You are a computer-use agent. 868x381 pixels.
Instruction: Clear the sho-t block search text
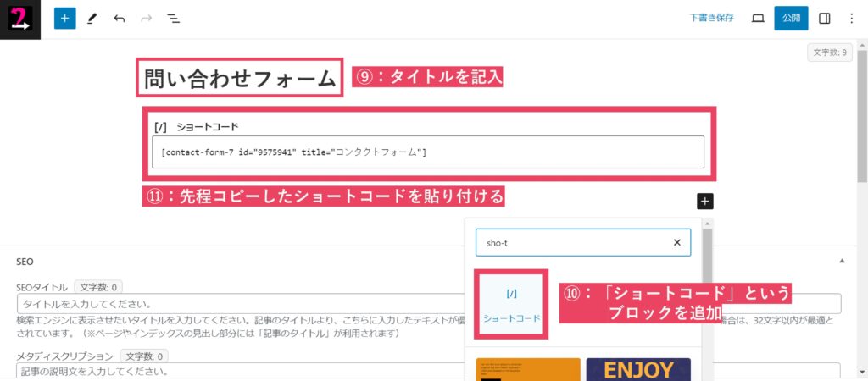tap(676, 242)
